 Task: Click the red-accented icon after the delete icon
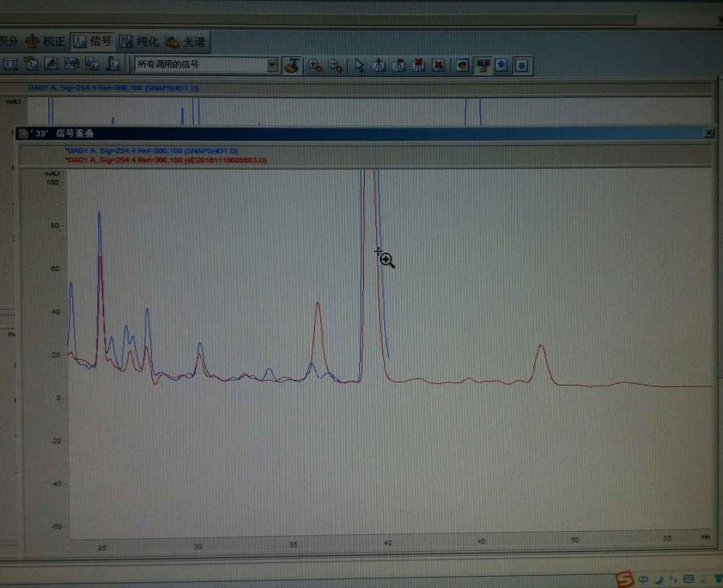pos(463,66)
